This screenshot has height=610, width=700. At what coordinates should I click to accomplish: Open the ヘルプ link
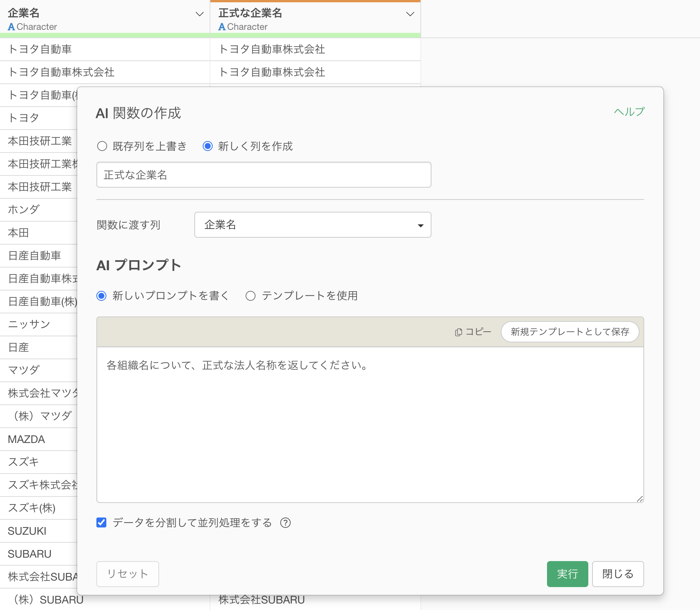point(629,112)
